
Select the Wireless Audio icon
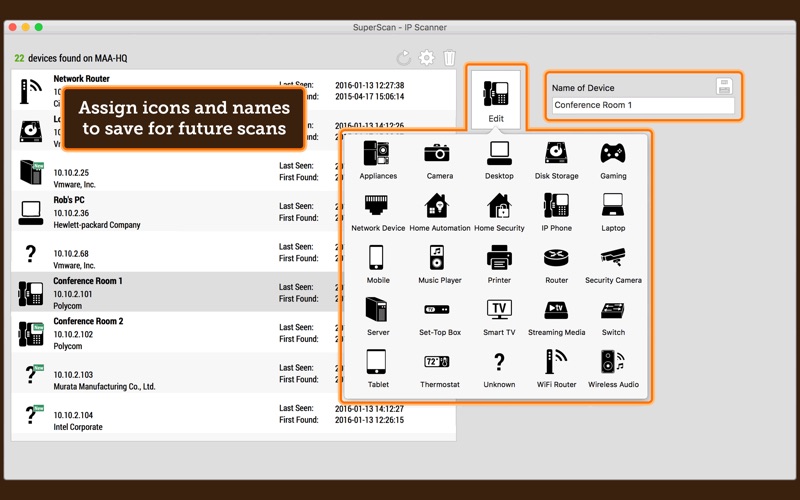[613, 362]
